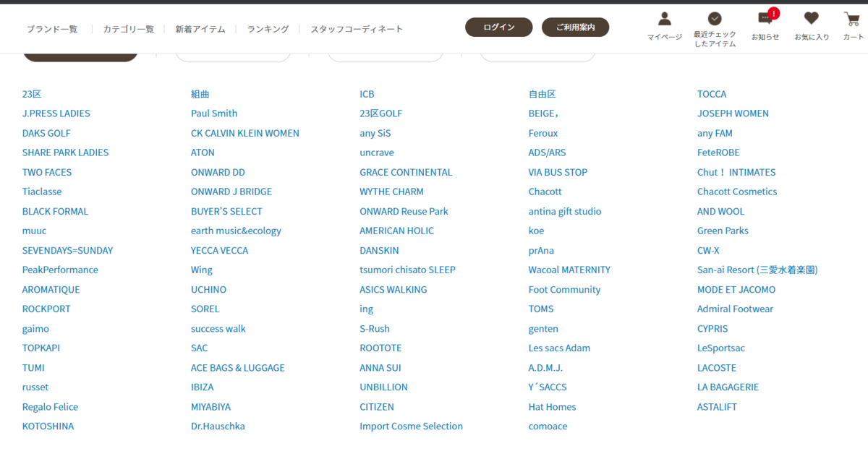Viewport: 868px width, 459px height.
Task: Open the Green Parks link
Action: pos(723,231)
